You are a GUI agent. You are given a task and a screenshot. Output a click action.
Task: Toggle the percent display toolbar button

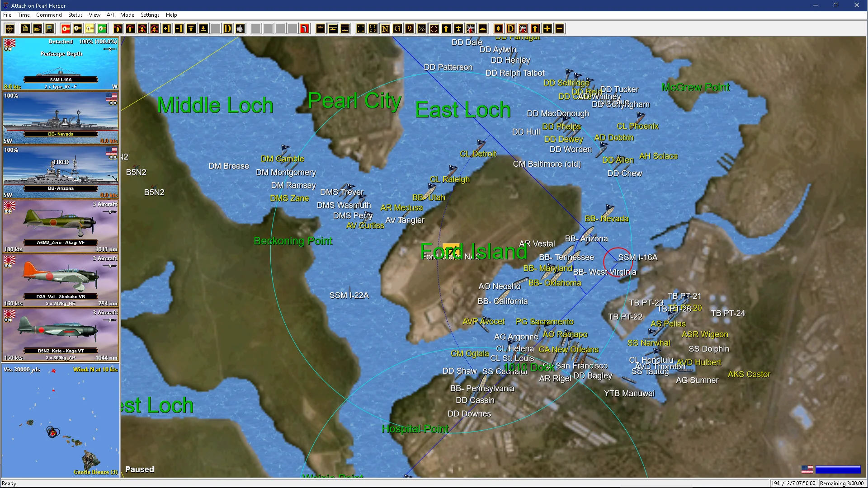click(422, 29)
